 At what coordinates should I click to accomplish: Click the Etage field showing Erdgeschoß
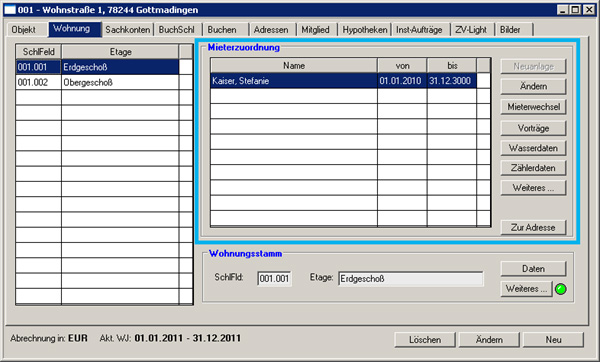tap(411, 279)
